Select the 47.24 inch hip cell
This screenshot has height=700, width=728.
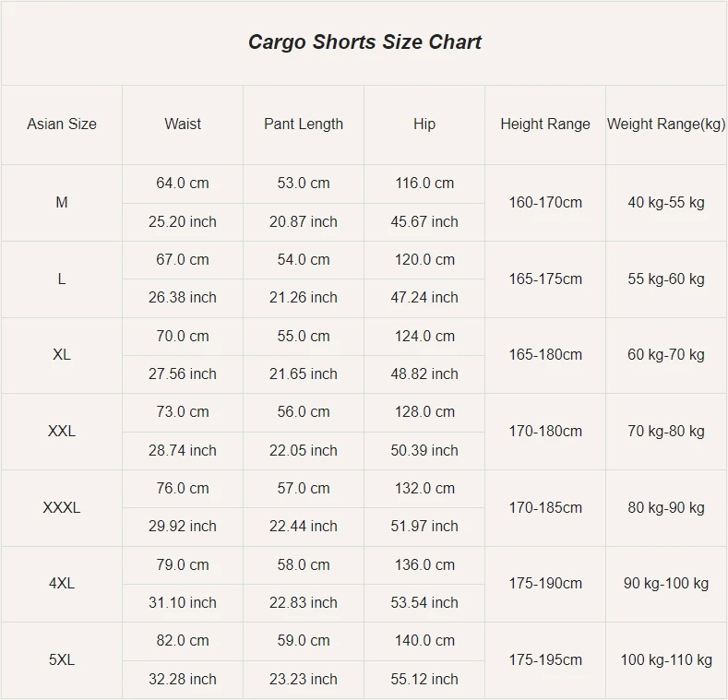coord(424,297)
